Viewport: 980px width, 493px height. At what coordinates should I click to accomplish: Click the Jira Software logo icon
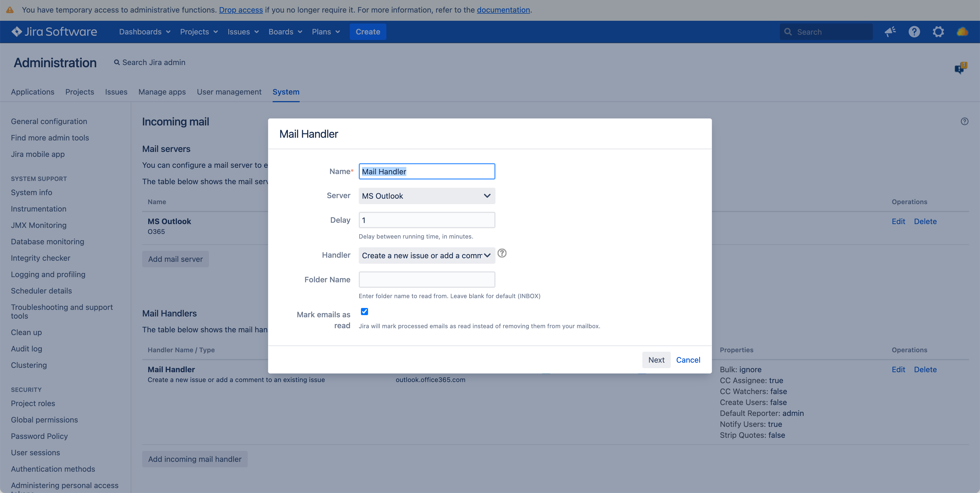pyautogui.click(x=17, y=31)
